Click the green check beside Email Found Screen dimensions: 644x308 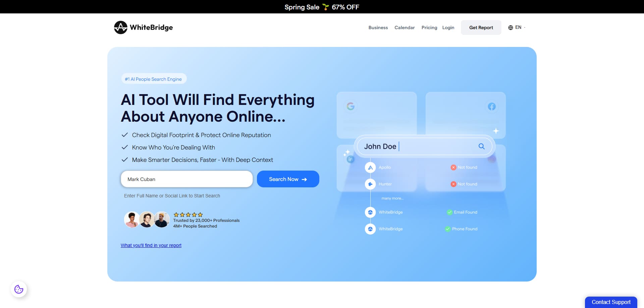click(449, 212)
